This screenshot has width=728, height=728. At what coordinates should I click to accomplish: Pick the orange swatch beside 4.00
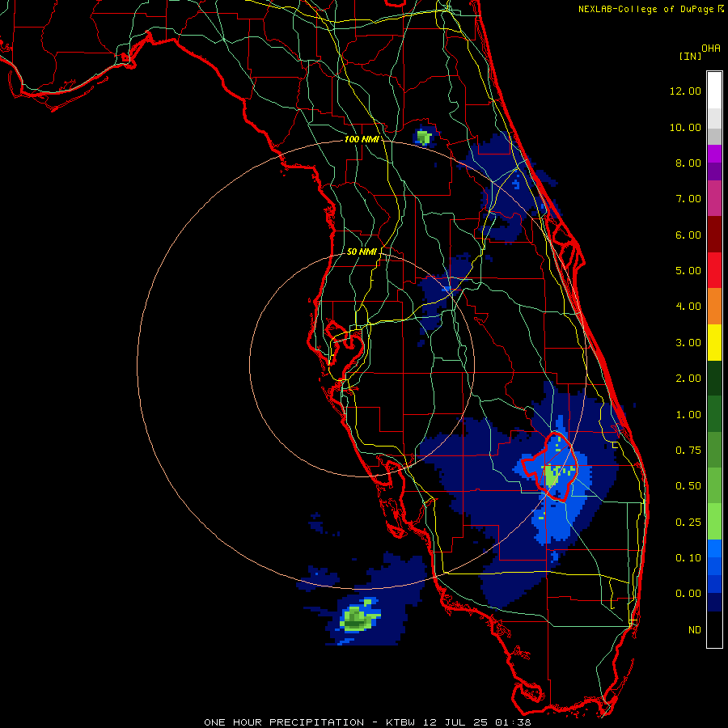tap(714, 307)
